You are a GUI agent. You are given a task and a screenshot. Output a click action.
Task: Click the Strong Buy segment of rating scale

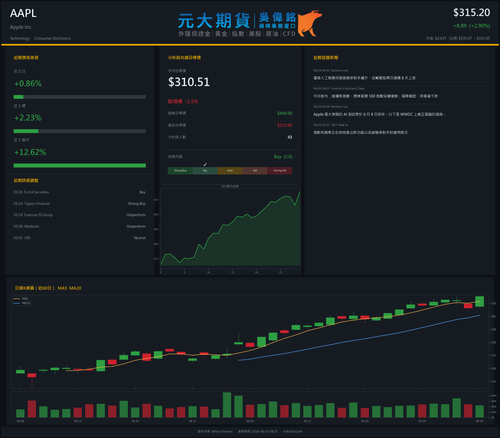click(180, 171)
